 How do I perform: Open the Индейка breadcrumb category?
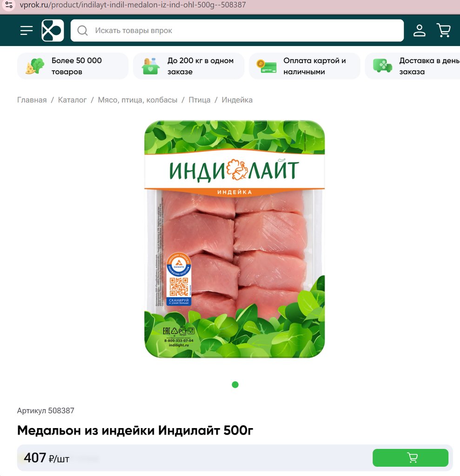(x=237, y=100)
